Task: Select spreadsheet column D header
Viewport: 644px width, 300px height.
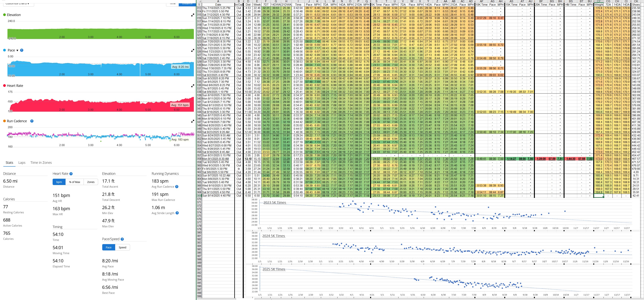Action: [x=248, y=1]
